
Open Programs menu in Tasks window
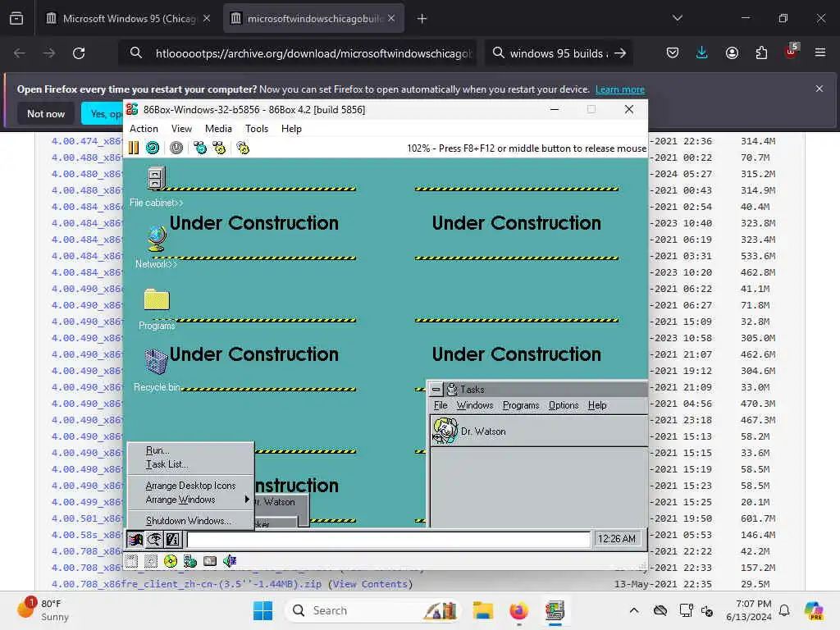point(521,405)
